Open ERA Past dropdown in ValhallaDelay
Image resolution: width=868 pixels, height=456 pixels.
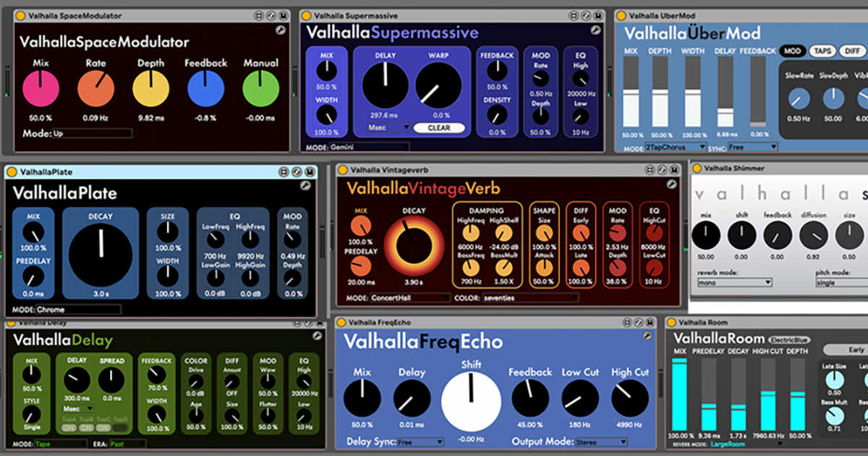[x=128, y=444]
